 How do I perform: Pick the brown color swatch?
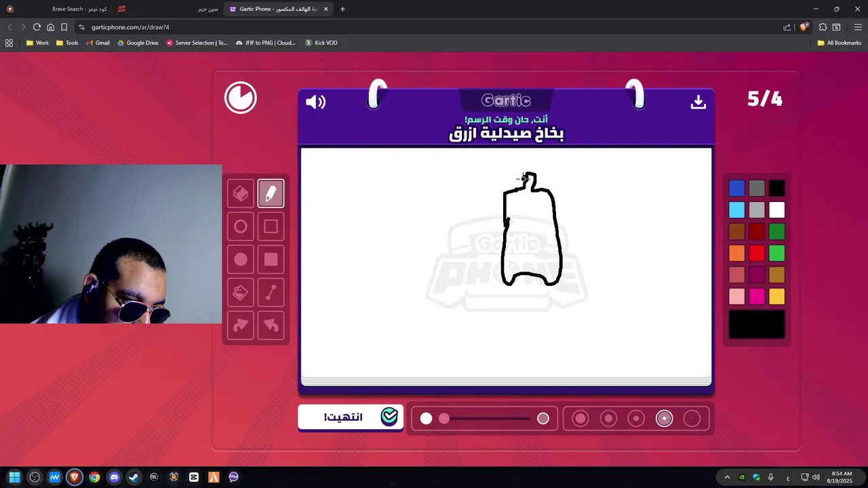click(x=736, y=232)
